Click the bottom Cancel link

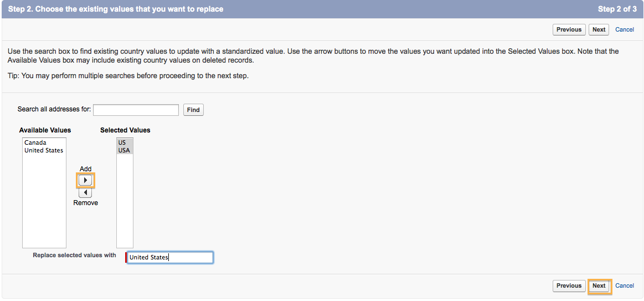tap(625, 285)
